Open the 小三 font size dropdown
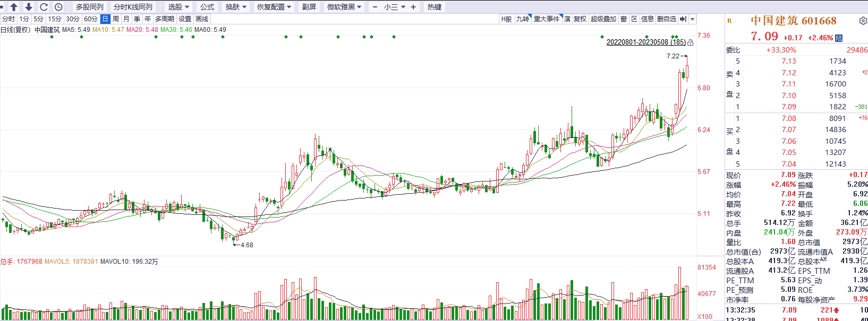Viewport: 868px width, 321px height. coord(395,7)
